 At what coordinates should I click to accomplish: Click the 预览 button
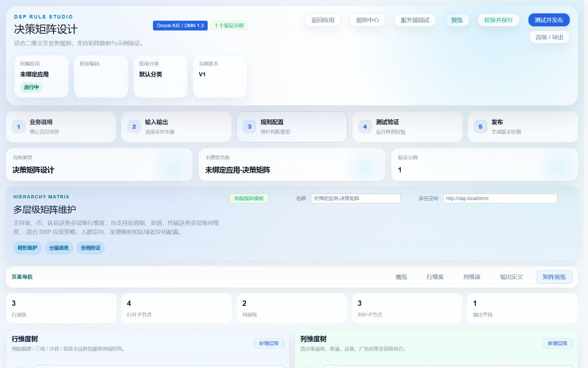pos(457,20)
